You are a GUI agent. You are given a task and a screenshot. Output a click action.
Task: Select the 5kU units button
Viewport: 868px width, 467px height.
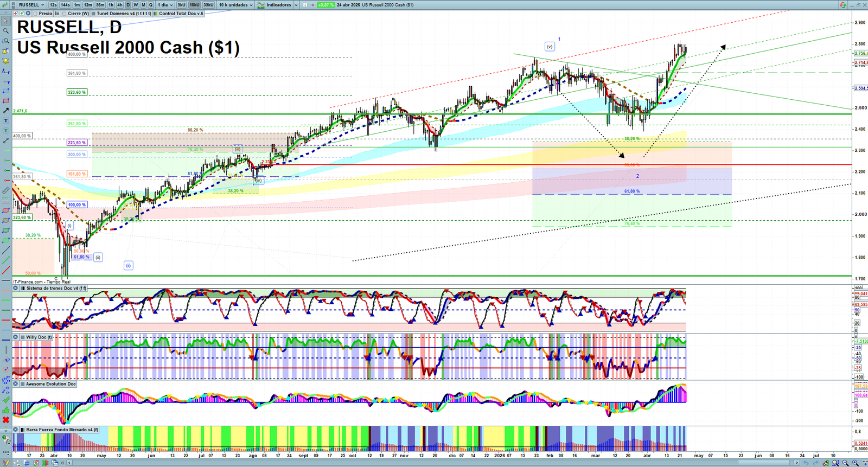181,5
